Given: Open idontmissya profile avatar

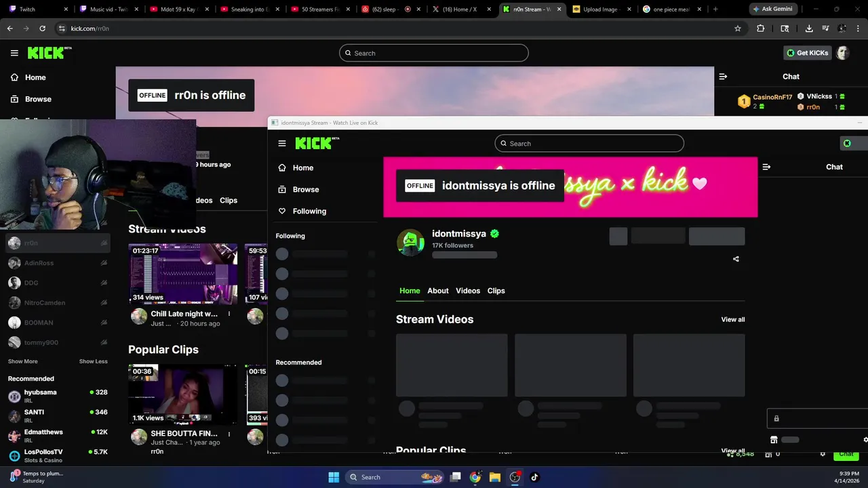Looking at the screenshot, I should tap(410, 243).
